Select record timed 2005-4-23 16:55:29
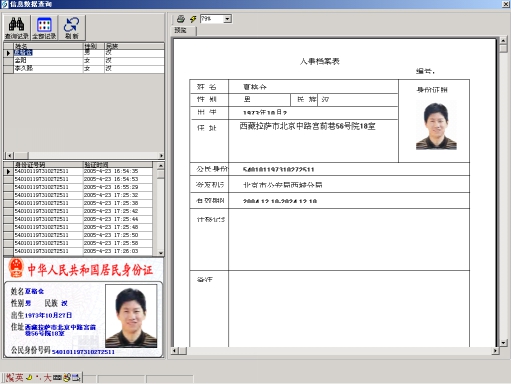The image size is (511, 384). pos(78,187)
